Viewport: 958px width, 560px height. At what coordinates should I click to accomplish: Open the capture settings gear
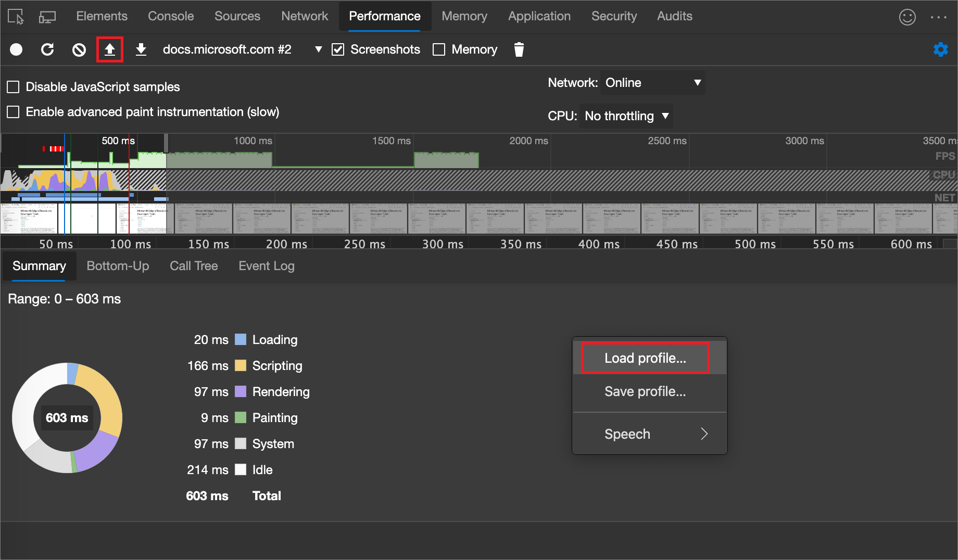pyautogui.click(x=941, y=49)
